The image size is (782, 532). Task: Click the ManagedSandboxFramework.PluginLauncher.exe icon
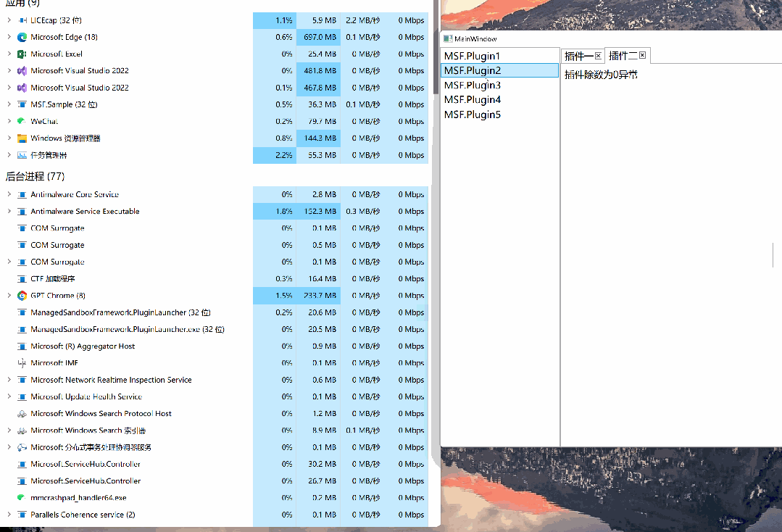tap(22, 330)
